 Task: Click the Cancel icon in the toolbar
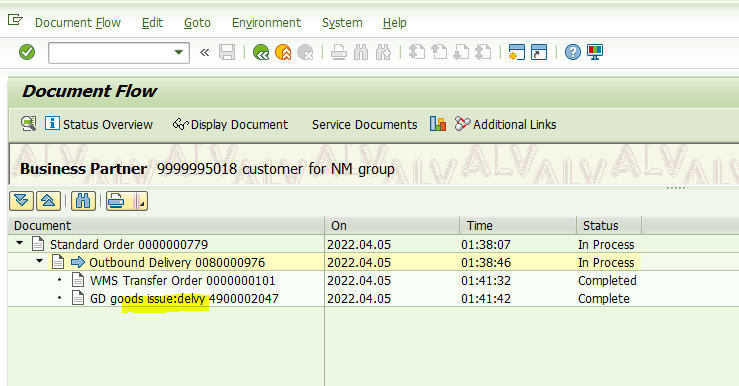[305, 52]
